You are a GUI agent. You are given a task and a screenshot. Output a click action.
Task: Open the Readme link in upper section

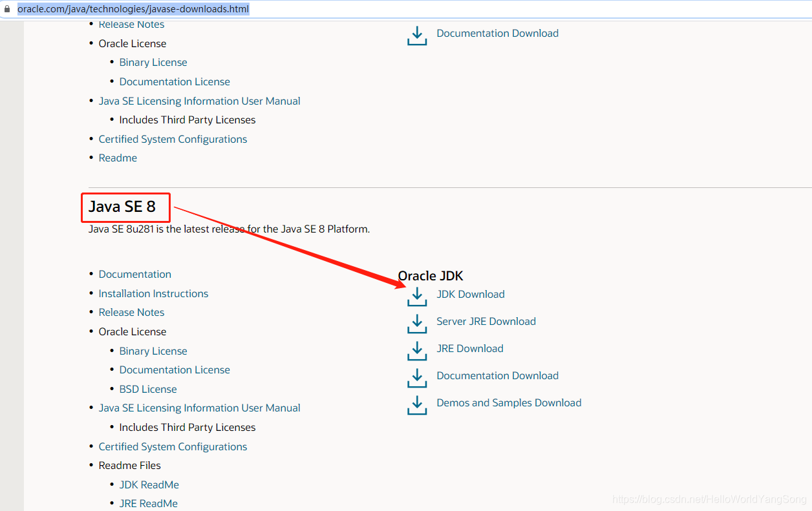coord(118,158)
